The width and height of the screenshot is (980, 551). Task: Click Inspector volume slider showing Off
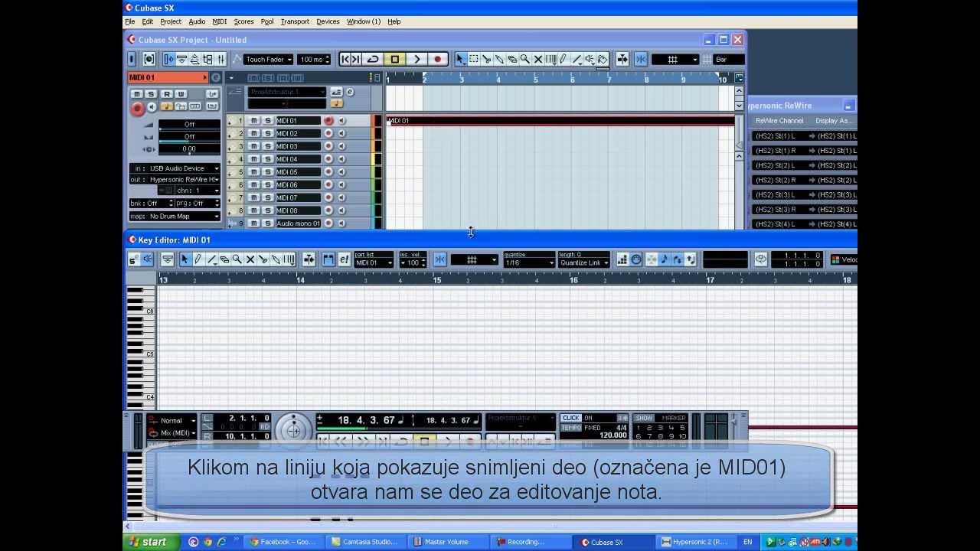[x=189, y=124]
